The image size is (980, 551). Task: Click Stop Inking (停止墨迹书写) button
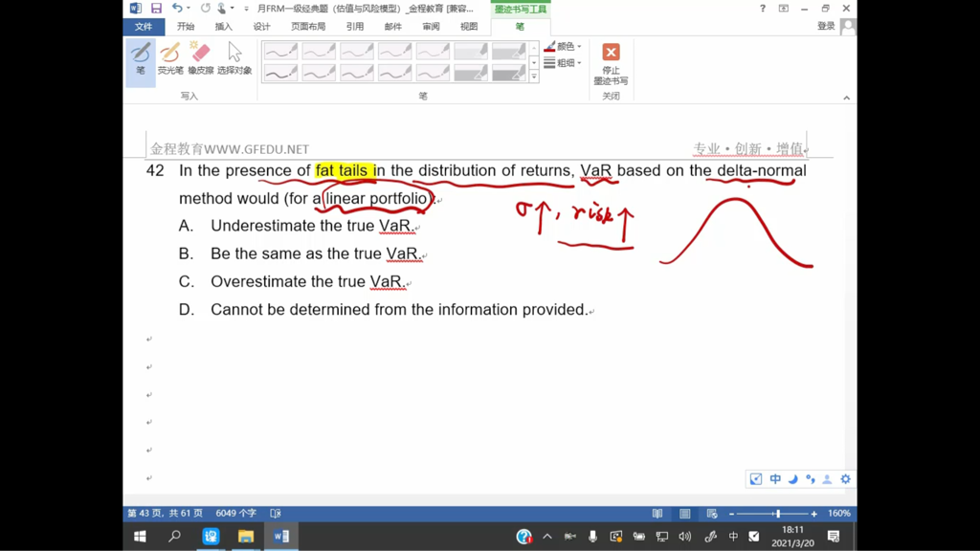[x=611, y=61]
